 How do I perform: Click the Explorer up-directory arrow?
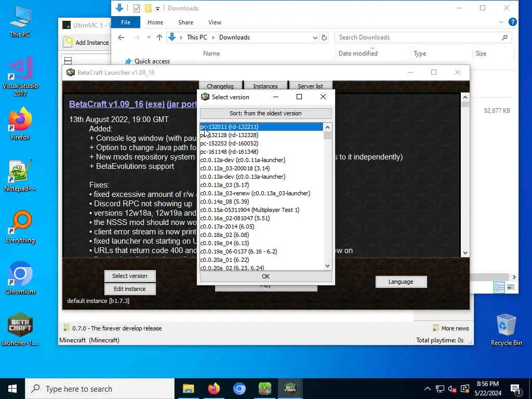click(x=159, y=37)
